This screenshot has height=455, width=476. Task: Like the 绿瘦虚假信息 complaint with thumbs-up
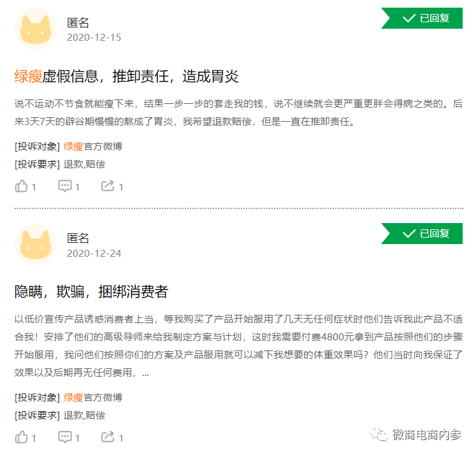(22, 186)
